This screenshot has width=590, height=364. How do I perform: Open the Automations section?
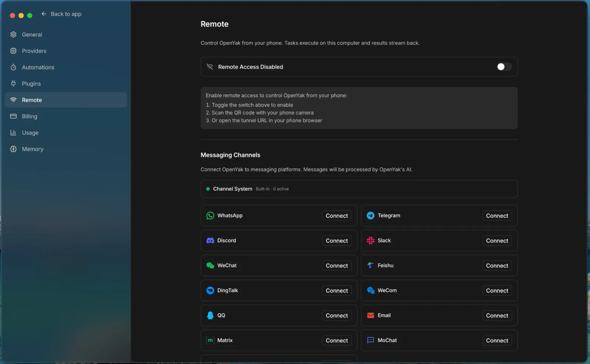[x=38, y=67]
